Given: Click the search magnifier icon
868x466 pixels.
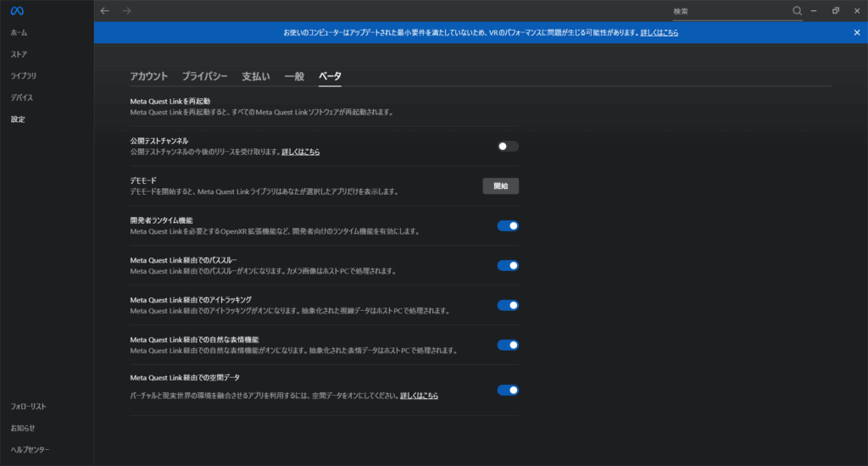Looking at the screenshot, I should [x=797, y=10].
